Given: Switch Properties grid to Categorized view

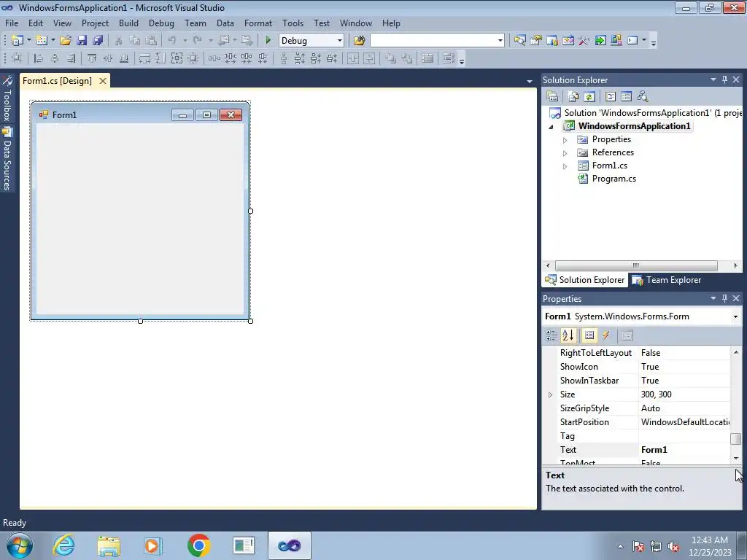Looking at the screenshot, I should [x=551, y=335].
